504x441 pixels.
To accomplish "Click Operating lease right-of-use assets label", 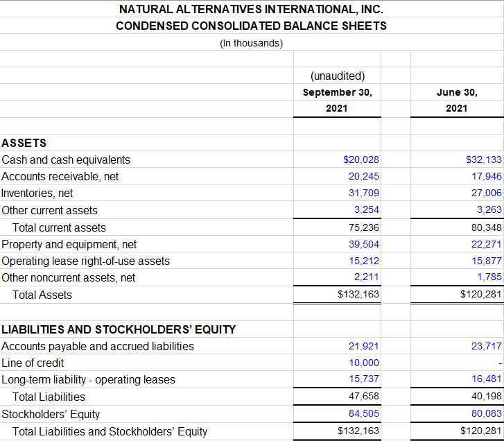I will (85, 261).
